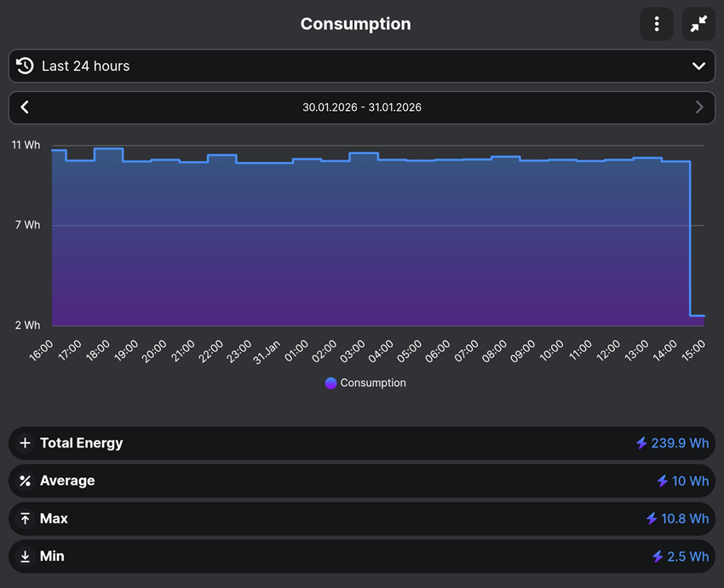724x588 pixels.
Task: Toggle the Consumption legend series
Action: 365,383
